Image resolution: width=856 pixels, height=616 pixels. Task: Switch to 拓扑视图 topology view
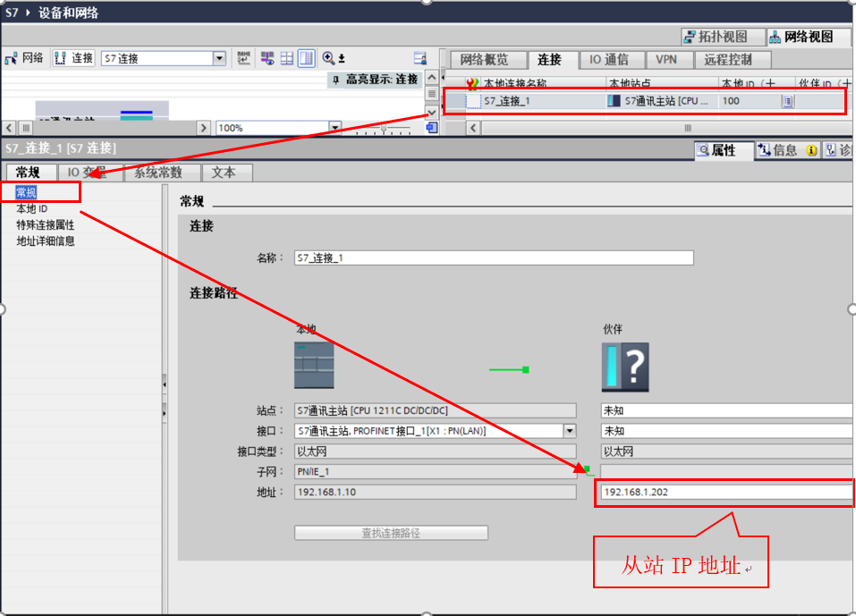pyautogui.click(x=723, y=37)
